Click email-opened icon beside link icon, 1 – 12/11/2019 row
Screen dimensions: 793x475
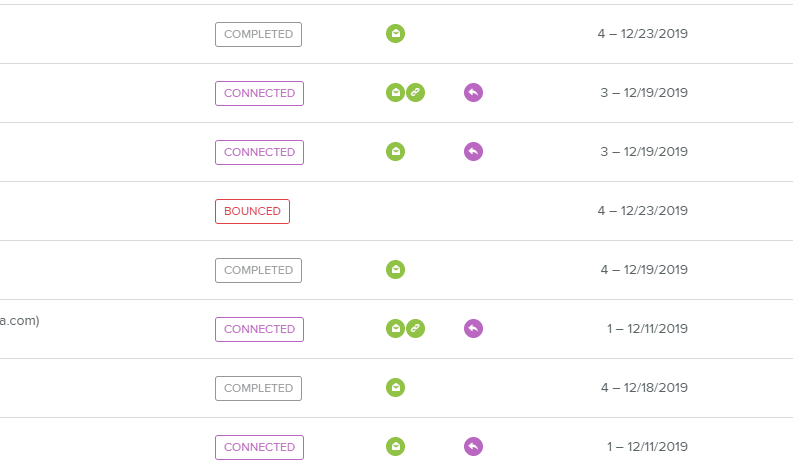coord(396,329)
